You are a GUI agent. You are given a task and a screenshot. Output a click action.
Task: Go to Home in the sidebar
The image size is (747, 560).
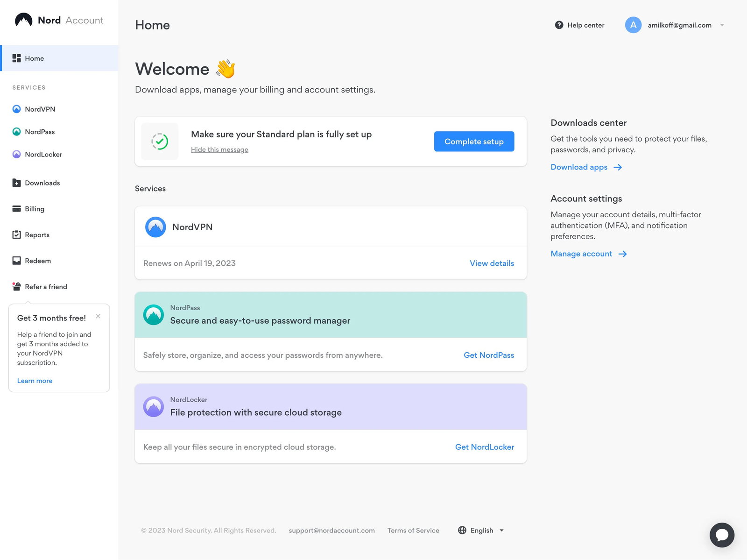(x=59, y=58)
